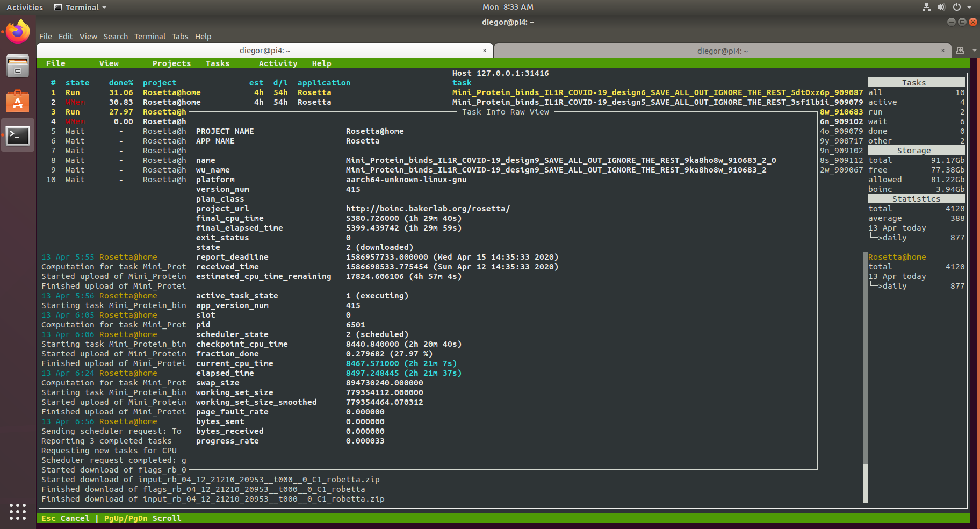Click the free storage 77.38Gb entry
Image resolution: width=980 pixels, height=529 pixels.
[916, 170]
